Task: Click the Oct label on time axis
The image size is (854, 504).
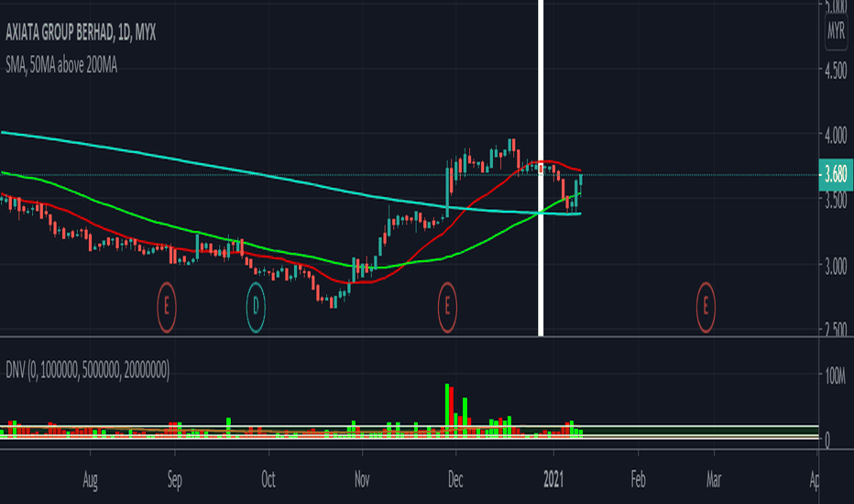Action: pyautogui.click(x=268, y=480)
